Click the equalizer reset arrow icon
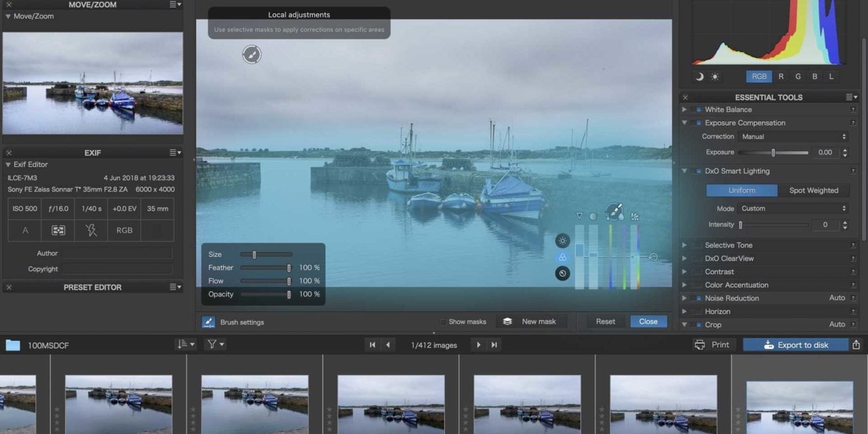Image resolution: width=868 pixels, height=434 pixels. pos(653,258)
